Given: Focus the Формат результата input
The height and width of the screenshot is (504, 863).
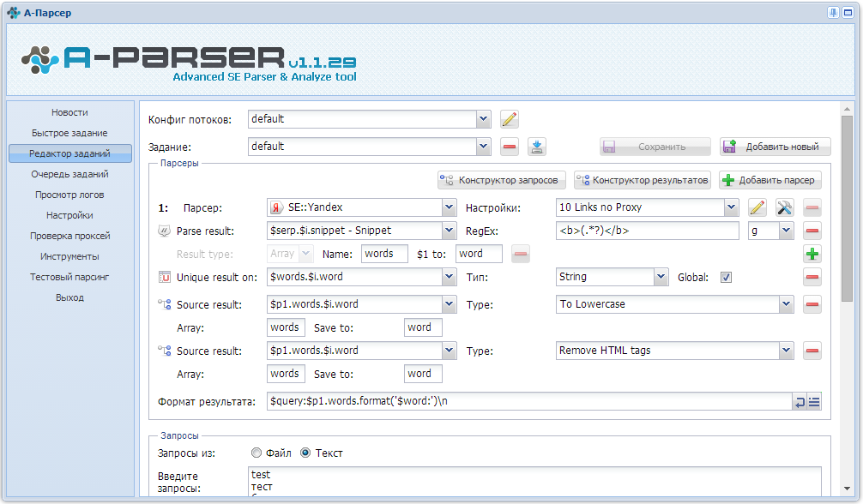Looking at the screenshot, I should [529, 401].
